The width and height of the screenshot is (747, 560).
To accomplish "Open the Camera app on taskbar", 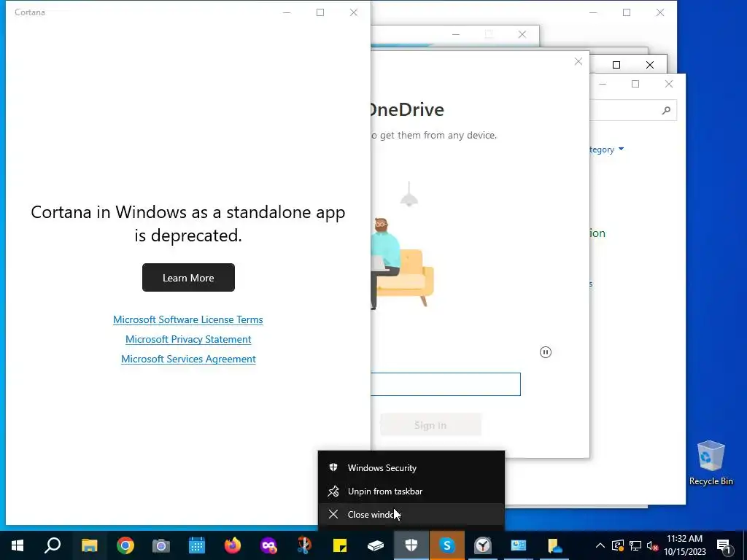I will [161, 545].
